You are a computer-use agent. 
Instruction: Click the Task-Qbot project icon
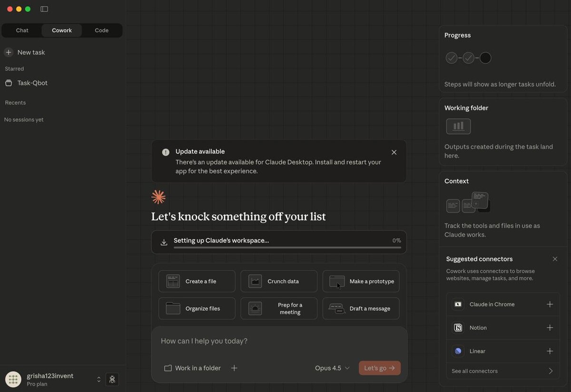click(9, 83)
